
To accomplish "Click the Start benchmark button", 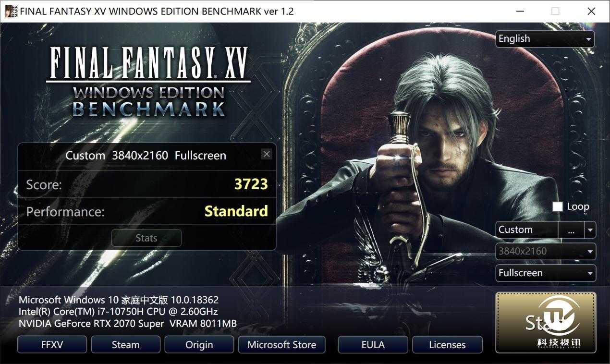I will (546, 323).
